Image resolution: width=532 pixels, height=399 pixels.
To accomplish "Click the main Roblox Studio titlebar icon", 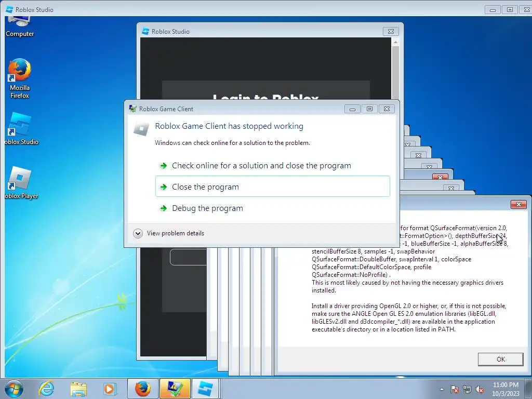I will [x=9, y=9].
